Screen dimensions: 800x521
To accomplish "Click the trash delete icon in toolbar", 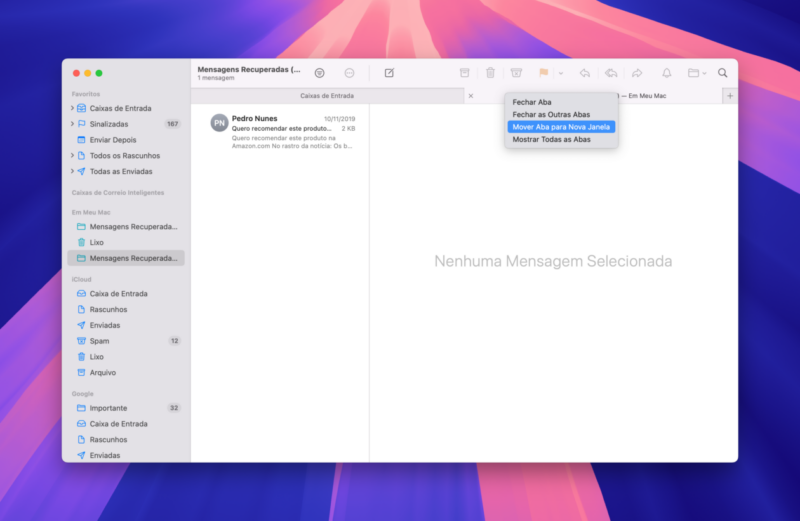I will coord(490,73).
